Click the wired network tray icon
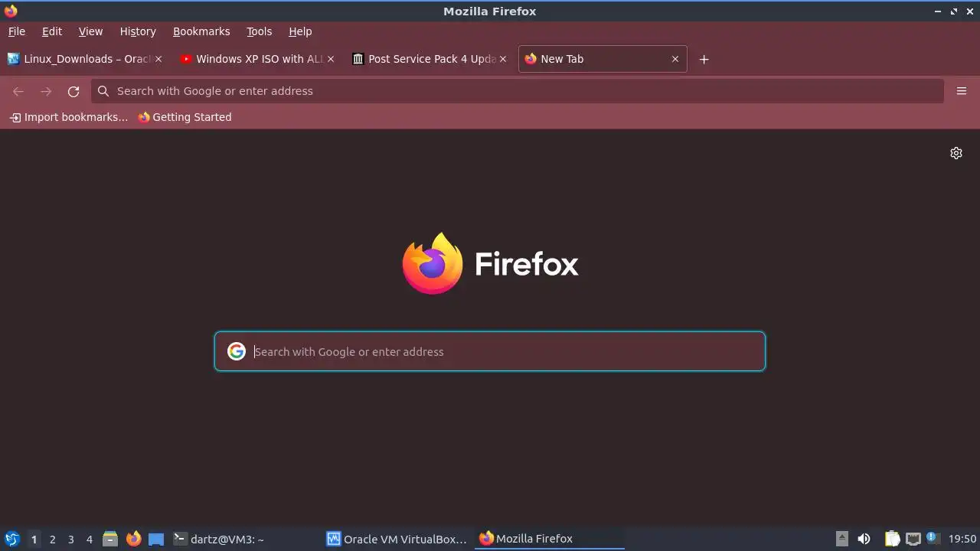This screenshot has width=980, height=551. tap(913, 539)
